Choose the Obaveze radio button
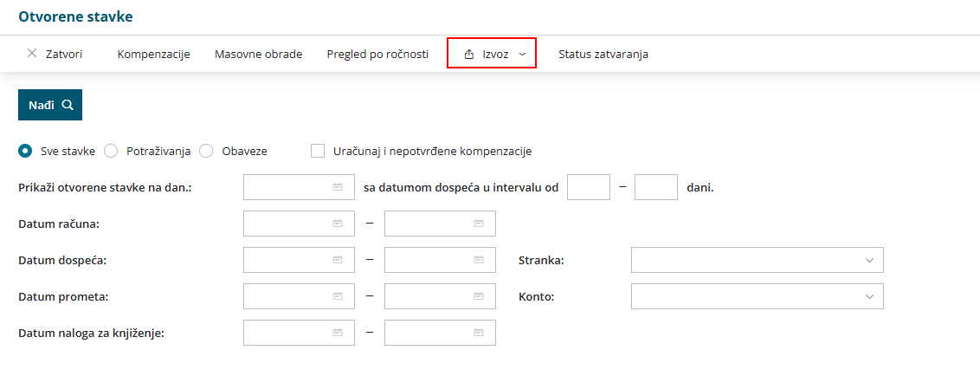 pos(206,151)
